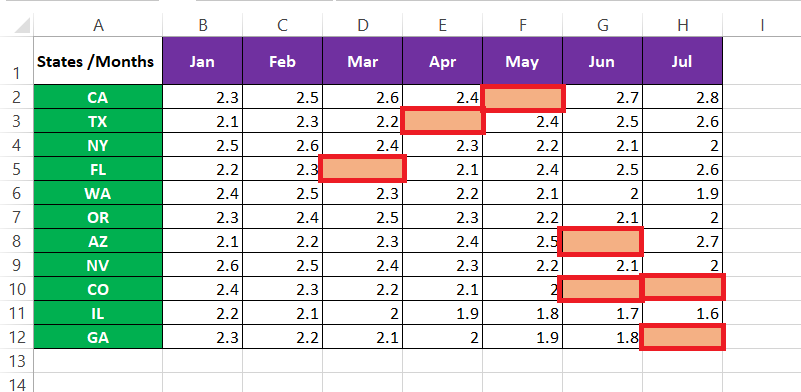Select column A header
The width and height of the screenshot is (801, 392).
98,25
